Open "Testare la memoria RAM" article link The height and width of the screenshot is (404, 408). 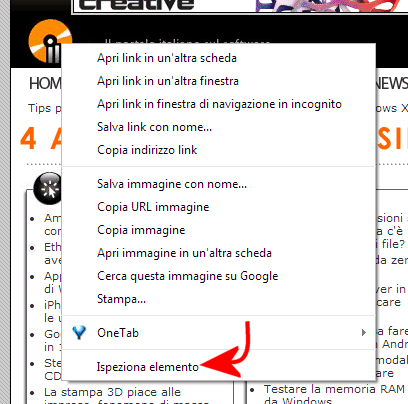point(334,389)
